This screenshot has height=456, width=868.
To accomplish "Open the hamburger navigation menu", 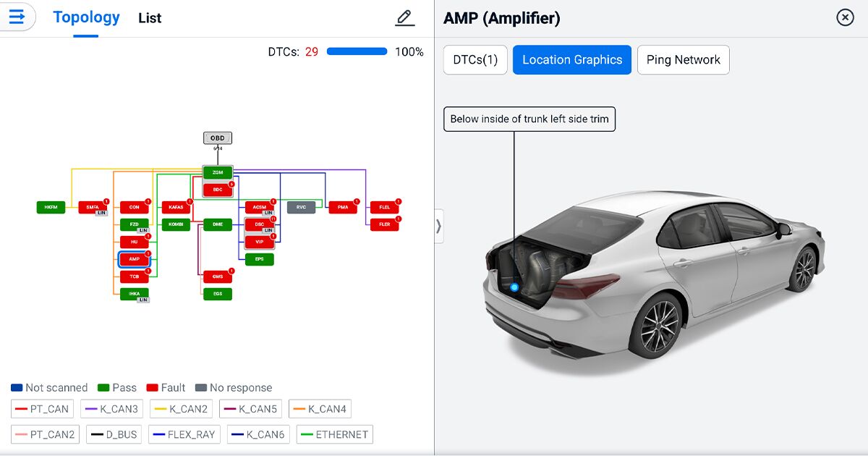I will point(17,17).
